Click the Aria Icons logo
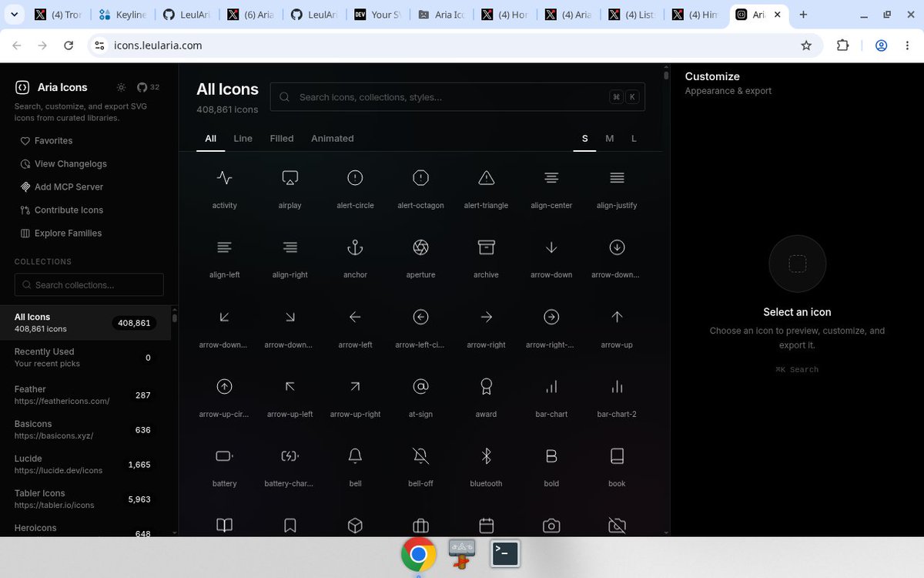 tap(22, 87)
